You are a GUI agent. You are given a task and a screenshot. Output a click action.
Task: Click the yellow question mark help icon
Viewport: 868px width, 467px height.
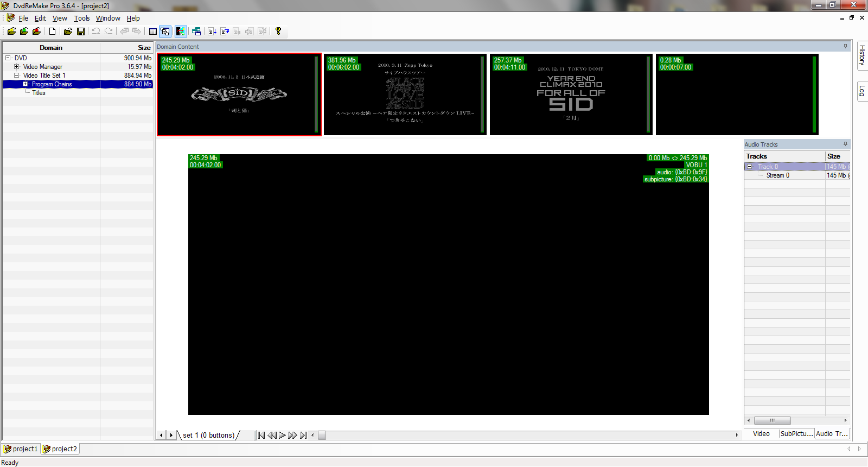[x=278, y=31]
